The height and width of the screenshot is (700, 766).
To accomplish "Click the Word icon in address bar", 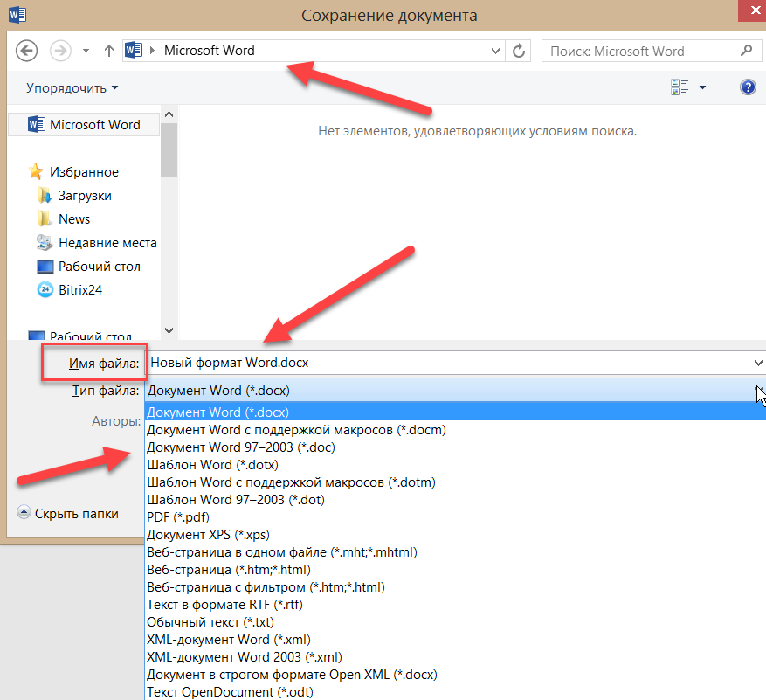I will coord(134,50).
